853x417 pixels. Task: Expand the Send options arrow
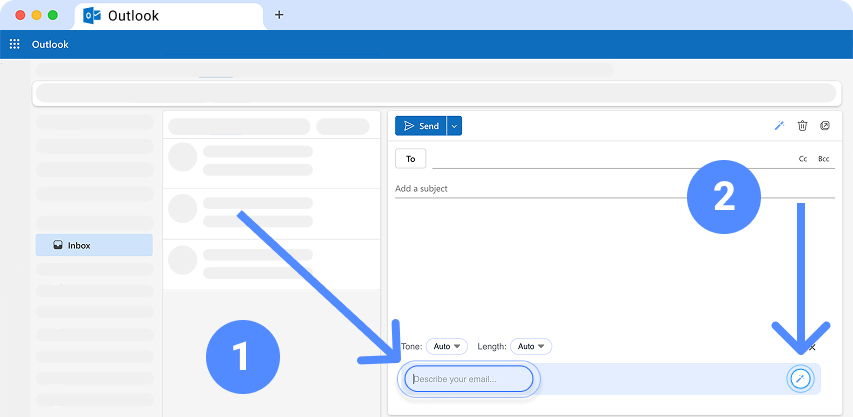[x=454, y=126]
